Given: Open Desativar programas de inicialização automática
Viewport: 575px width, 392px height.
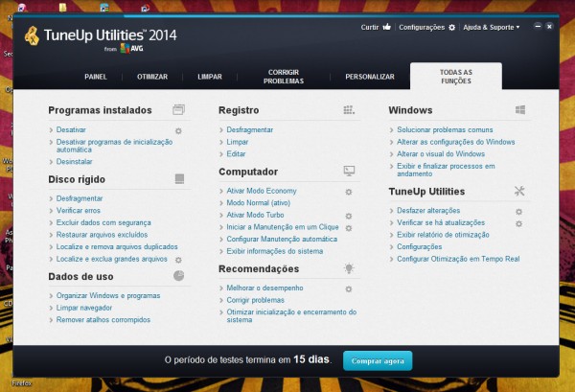Looking at the screenshot, I should (114, 146).
